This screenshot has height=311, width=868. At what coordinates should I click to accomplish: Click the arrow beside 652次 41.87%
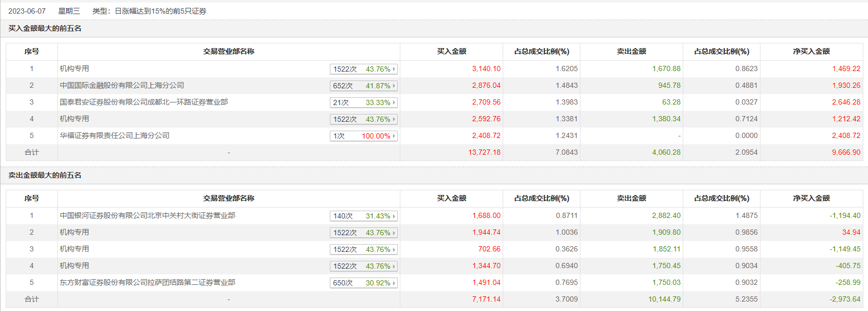pos(394,86)
